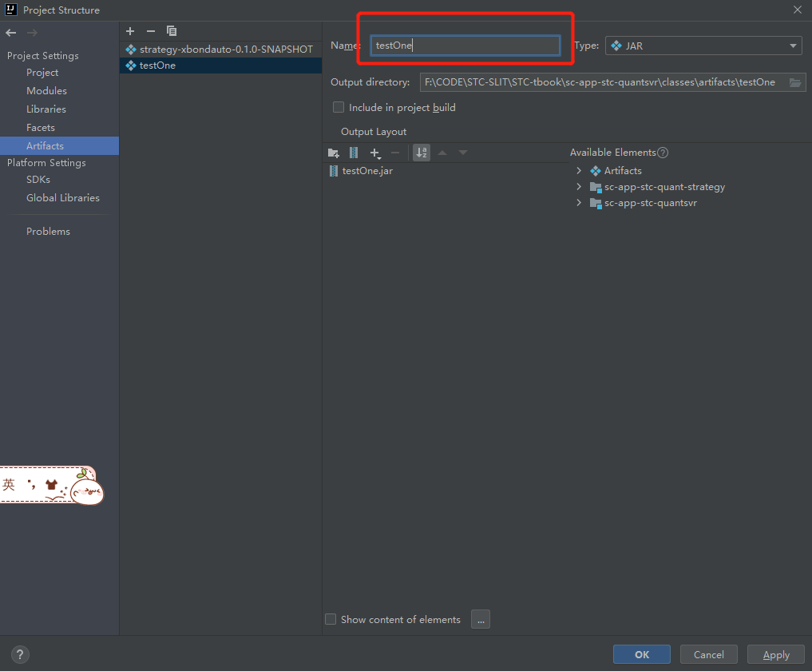Move element down in layout
This screenshot has width=812, height=671.
click(x=463, y=153)
